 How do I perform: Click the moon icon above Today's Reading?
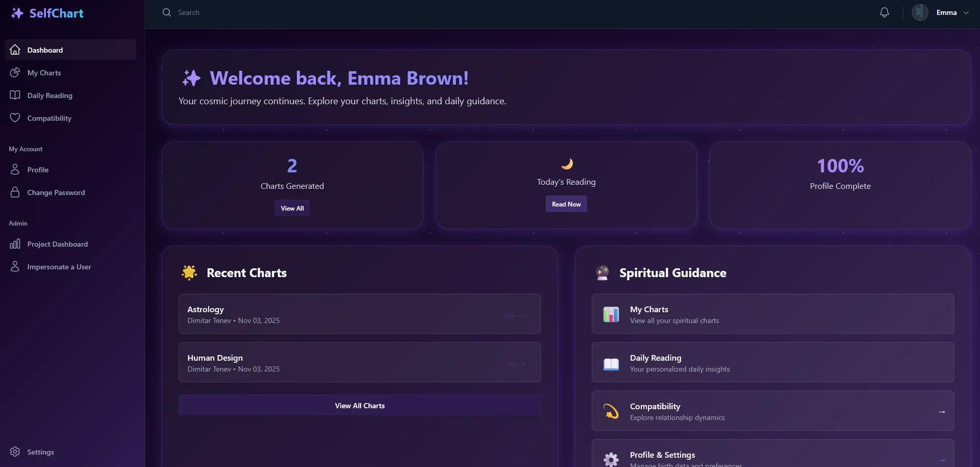coord(567,164)
